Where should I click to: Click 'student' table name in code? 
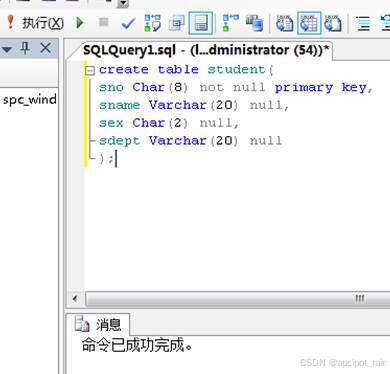(x=236, y=70)
